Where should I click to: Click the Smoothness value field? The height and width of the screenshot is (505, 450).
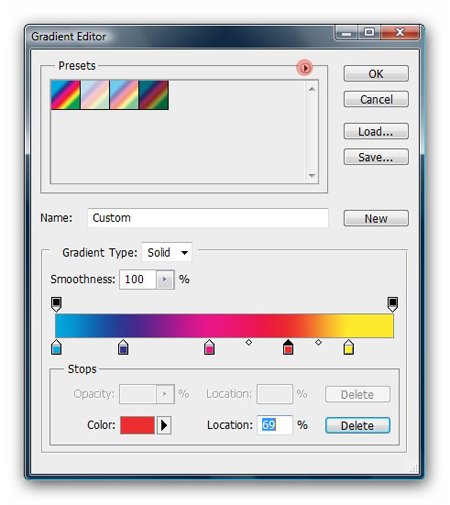click(x=138, y=279)
